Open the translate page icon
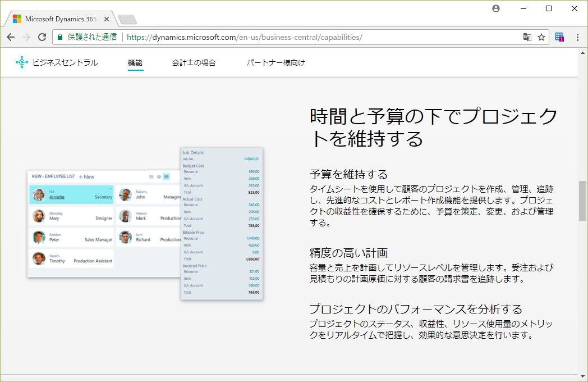588x382 pixels. click(527, 37)
